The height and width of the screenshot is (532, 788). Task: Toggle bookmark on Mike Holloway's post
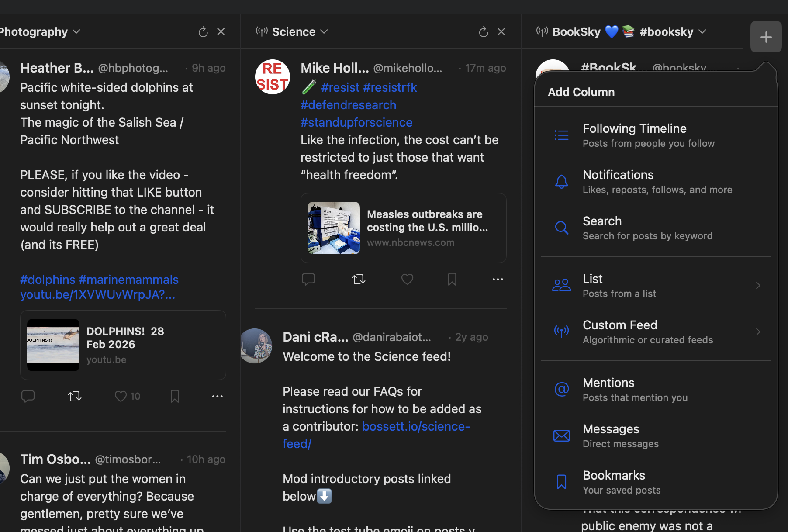pyautogui.click(x=452, y=279)
